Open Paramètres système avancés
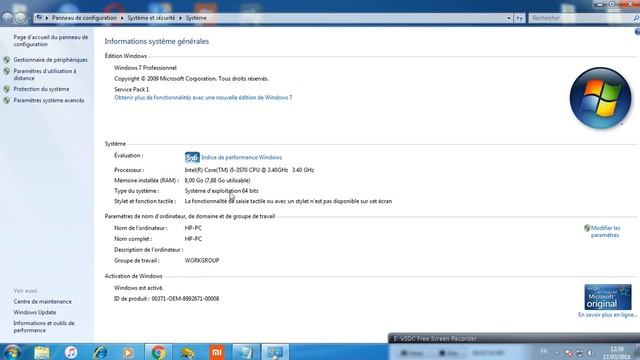The height and width of the screenshot is (360, 640). tap(49, 100)
